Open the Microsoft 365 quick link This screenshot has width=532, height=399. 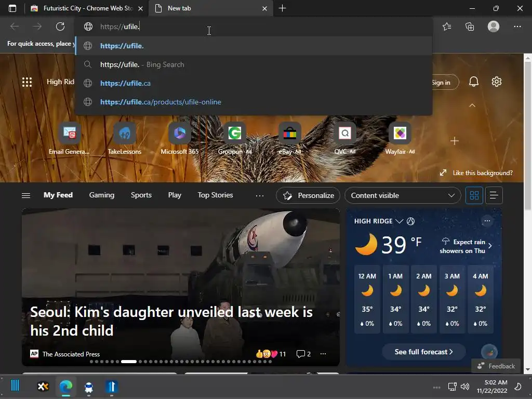179,139
